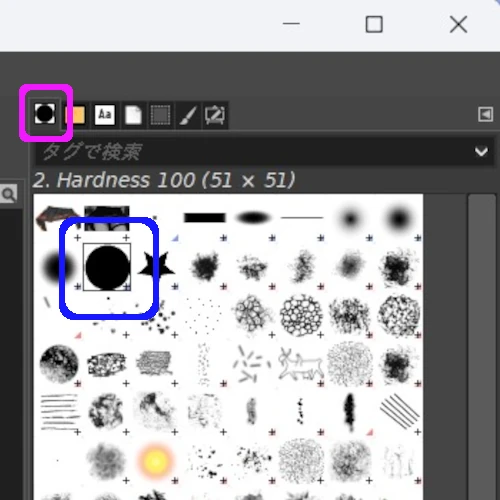Image resolution: width=500 pixels, height=500 pixels.
Task: Open the Fonts tab labeled Aa
Action: (x=105, y=115)
